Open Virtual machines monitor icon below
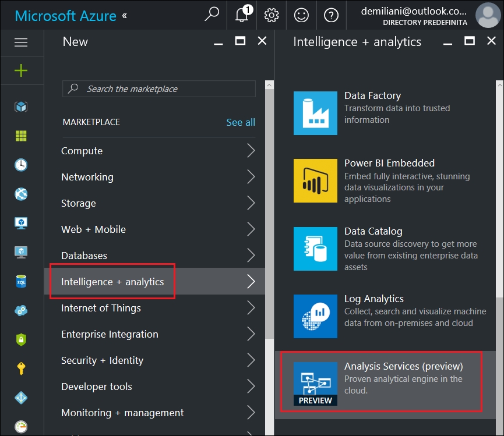The image size is (504, 436). [21, 252]
